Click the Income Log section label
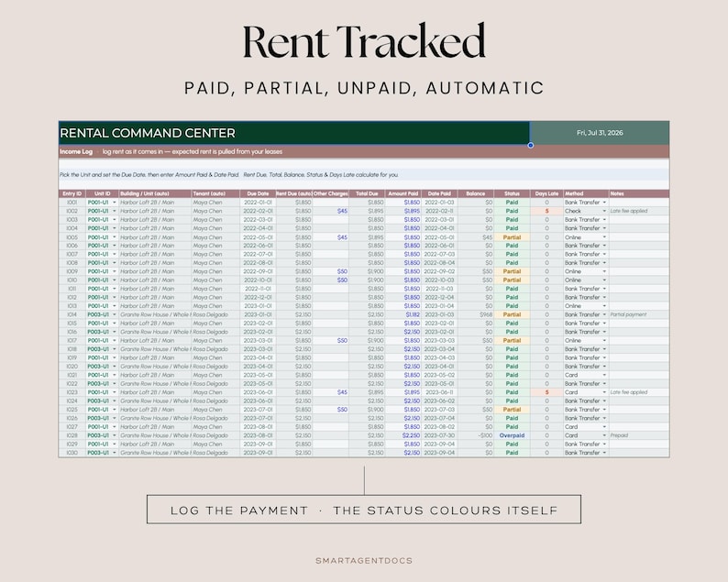The height and width of the screenshot is (582, 728). [76, 152]
